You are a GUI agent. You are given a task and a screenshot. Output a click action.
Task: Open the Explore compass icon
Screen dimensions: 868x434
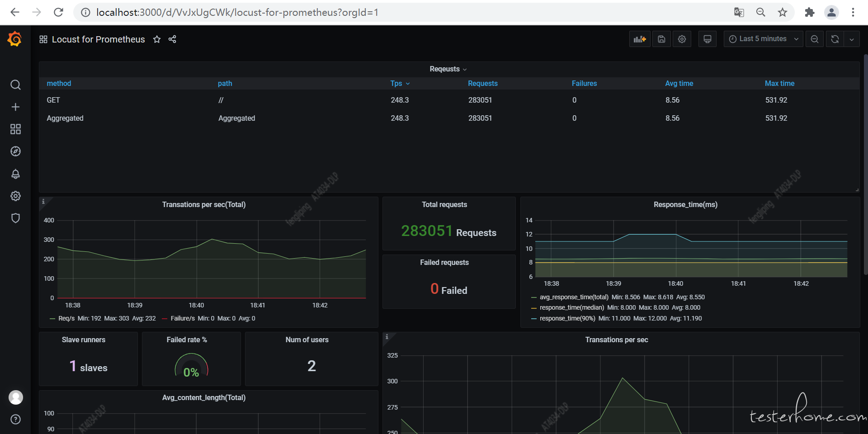(x=15, y=151)
